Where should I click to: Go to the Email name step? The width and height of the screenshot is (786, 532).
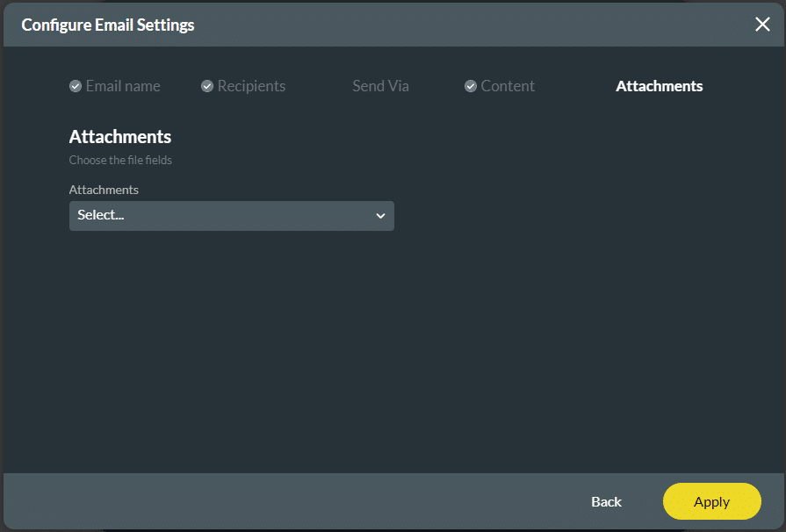[123, 86]
